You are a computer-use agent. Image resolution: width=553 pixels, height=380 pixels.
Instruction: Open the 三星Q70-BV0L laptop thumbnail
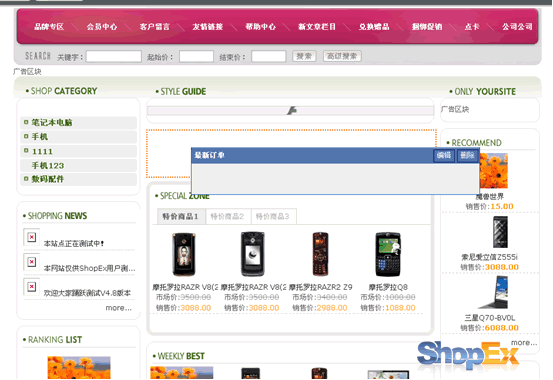(x=494, y=292)
